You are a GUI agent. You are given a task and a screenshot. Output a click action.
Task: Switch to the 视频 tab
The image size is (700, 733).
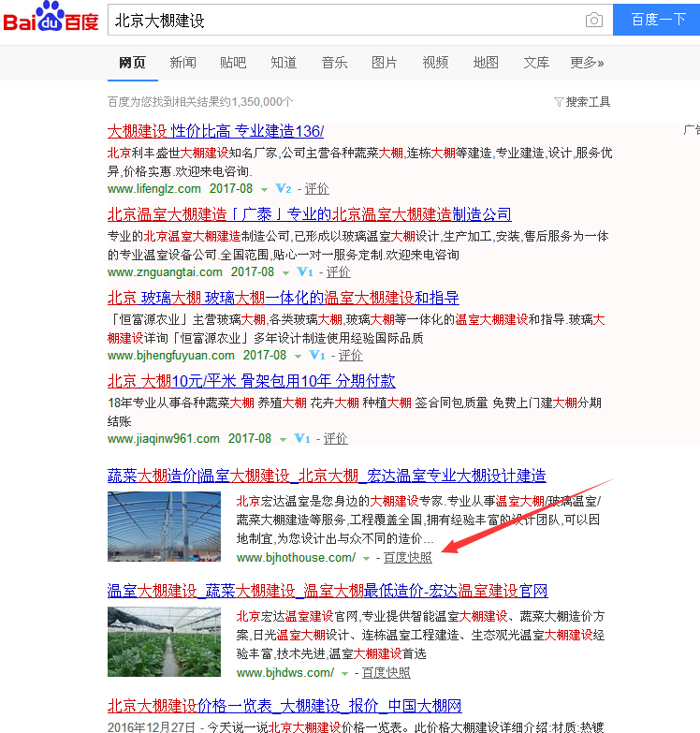435,63
